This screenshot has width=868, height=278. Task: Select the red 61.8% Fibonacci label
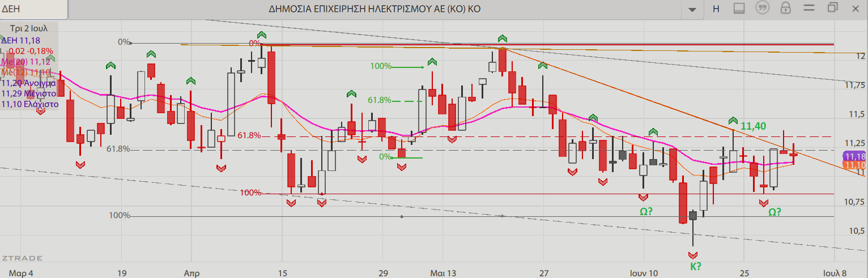coord(249,135)
